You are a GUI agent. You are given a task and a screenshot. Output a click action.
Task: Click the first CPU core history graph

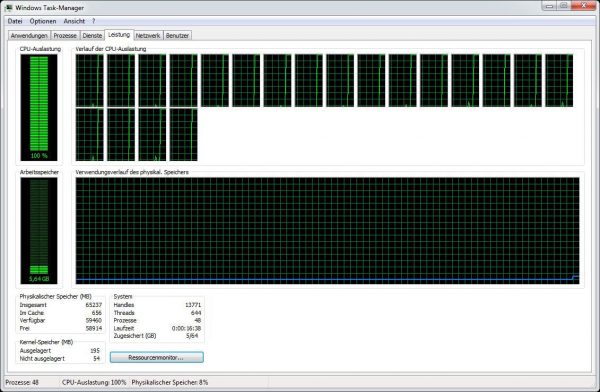(x=90, y=80)
